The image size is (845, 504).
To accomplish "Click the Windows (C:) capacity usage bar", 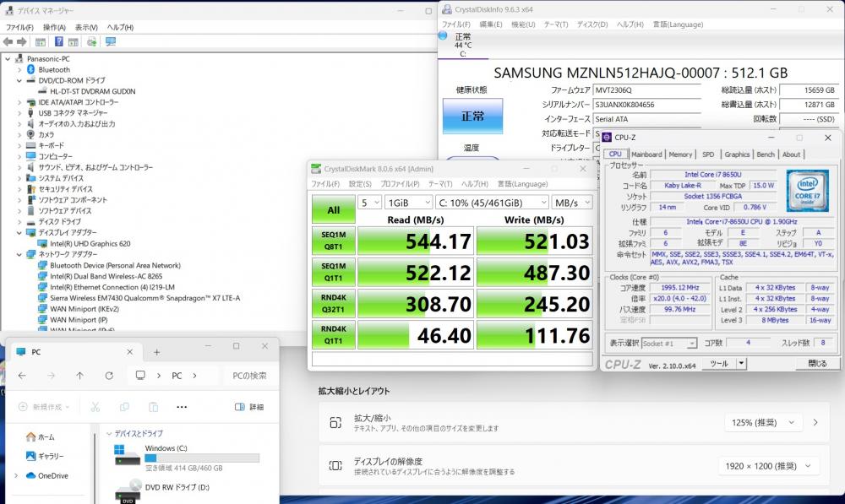I will 202,458.
